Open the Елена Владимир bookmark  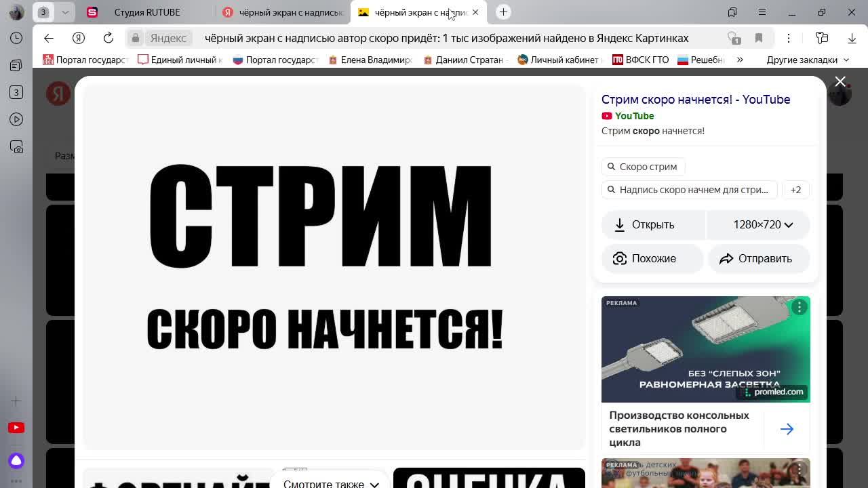[370, 60]
